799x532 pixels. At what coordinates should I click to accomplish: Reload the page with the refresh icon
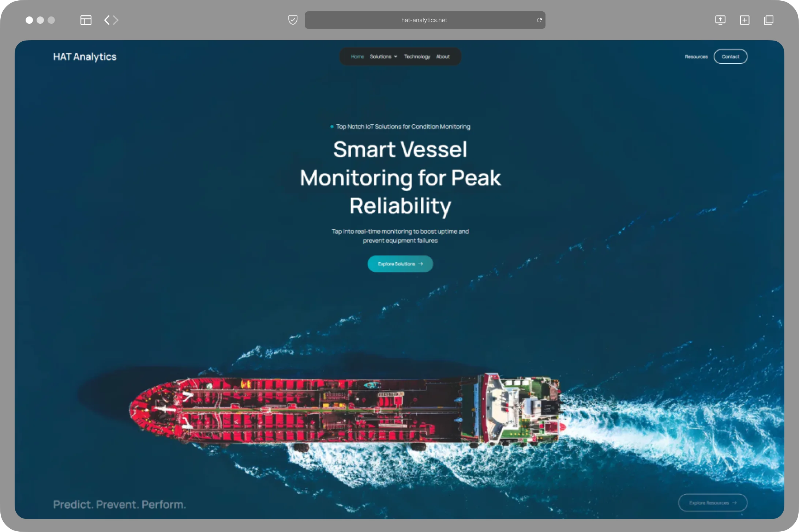[539, 20]
